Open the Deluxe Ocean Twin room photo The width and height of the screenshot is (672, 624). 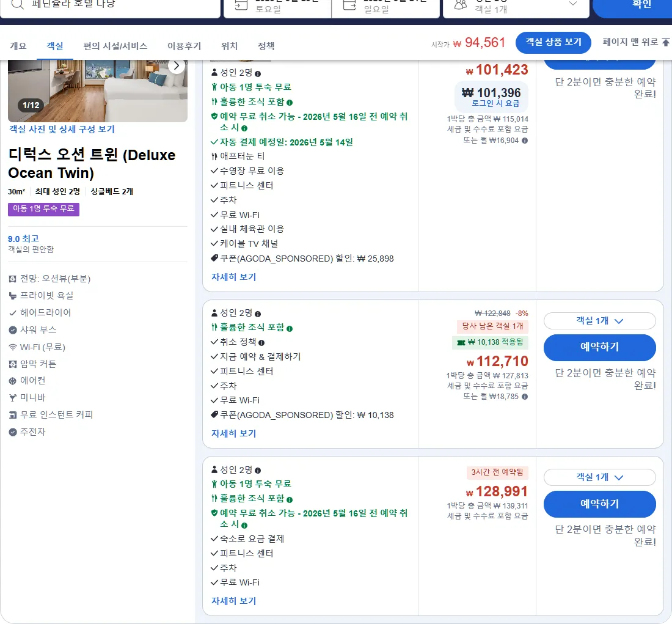tap(98, 91)
